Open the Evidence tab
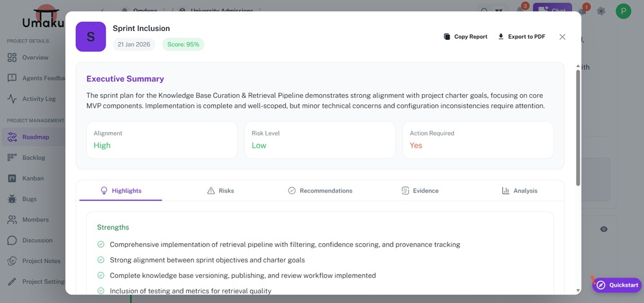 419,191
